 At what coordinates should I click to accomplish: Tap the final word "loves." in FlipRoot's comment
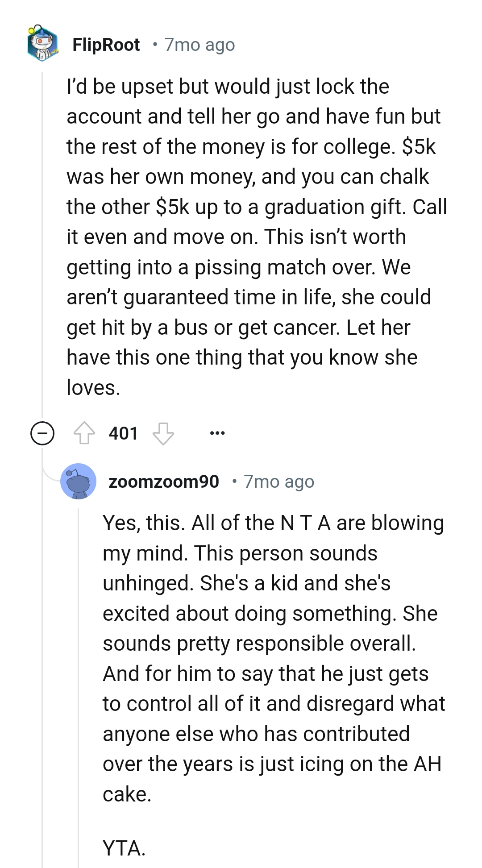[93, 387]
